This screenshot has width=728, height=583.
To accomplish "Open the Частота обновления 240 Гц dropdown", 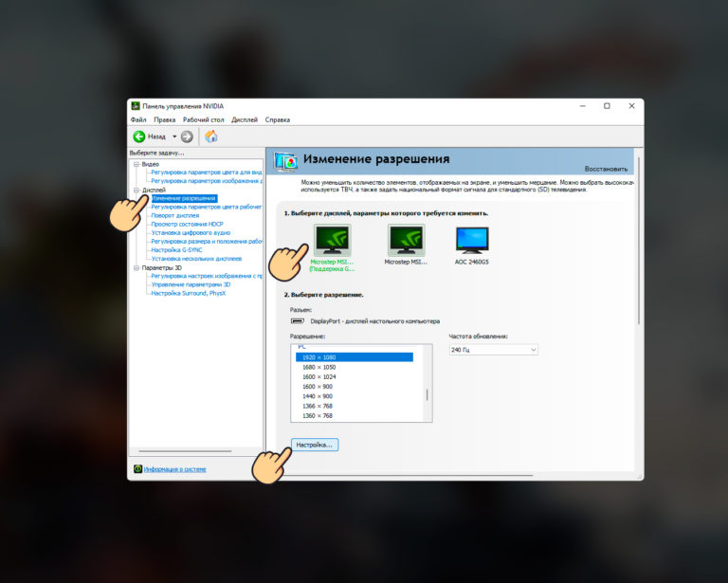I will (x=493, y=350).
